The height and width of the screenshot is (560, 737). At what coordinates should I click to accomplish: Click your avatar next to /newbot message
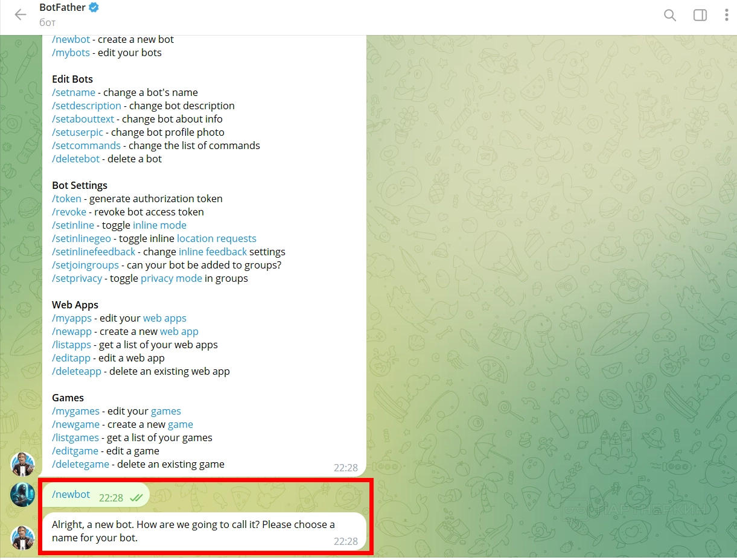click(x=23, y=495)
